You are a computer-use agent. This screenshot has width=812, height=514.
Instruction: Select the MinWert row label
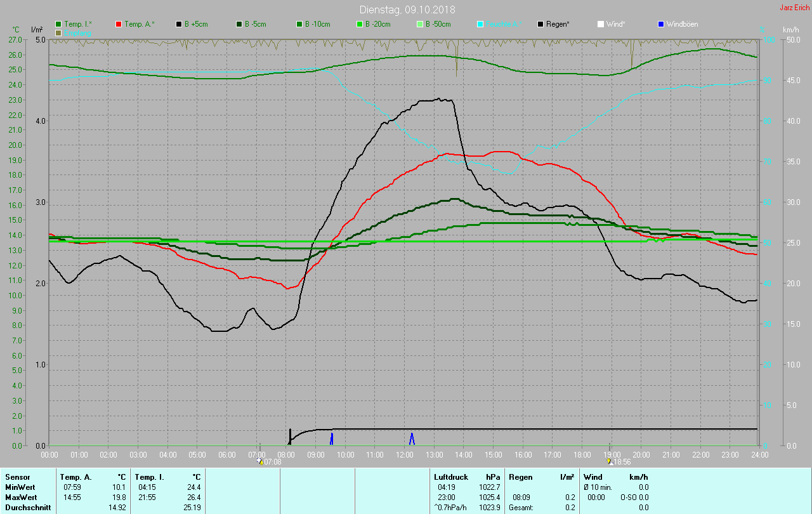click(x=22, y=487)
